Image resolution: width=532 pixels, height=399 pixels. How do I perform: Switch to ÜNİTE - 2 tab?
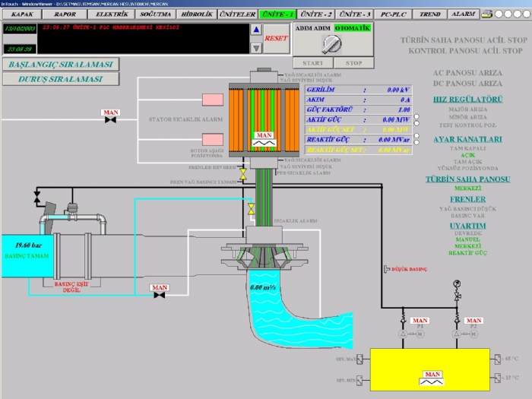[x=316, y=14]
